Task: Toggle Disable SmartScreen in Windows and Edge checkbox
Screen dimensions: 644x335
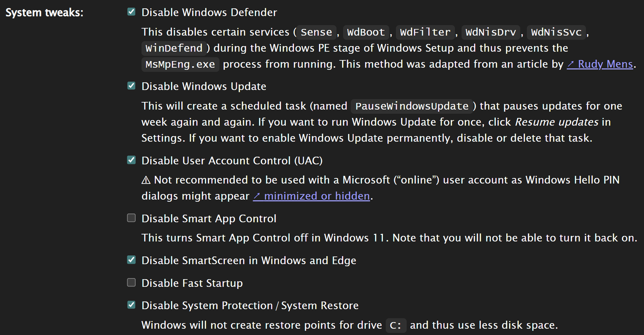Action: pyautogui.click(x=131, y=260)
